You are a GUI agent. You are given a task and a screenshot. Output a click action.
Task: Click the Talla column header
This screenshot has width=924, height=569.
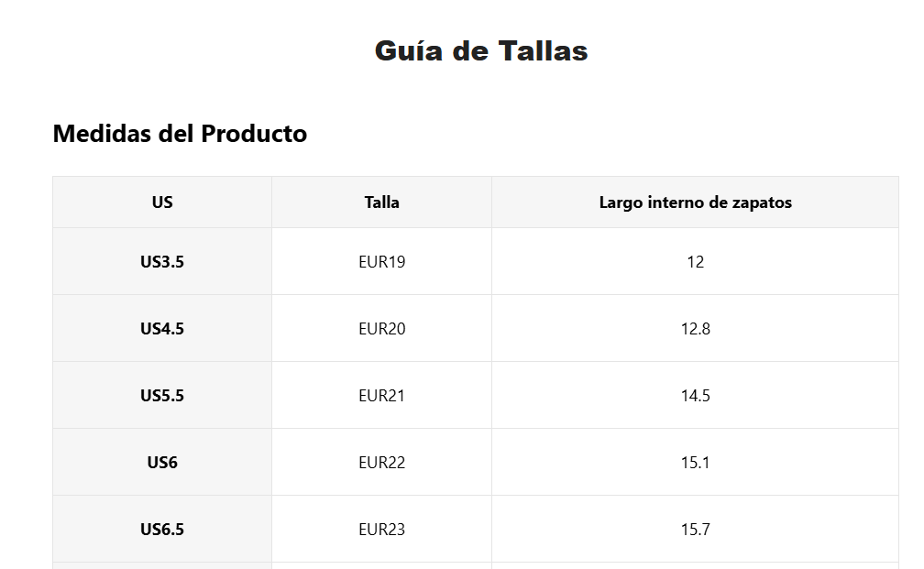(x=382, y=202)
